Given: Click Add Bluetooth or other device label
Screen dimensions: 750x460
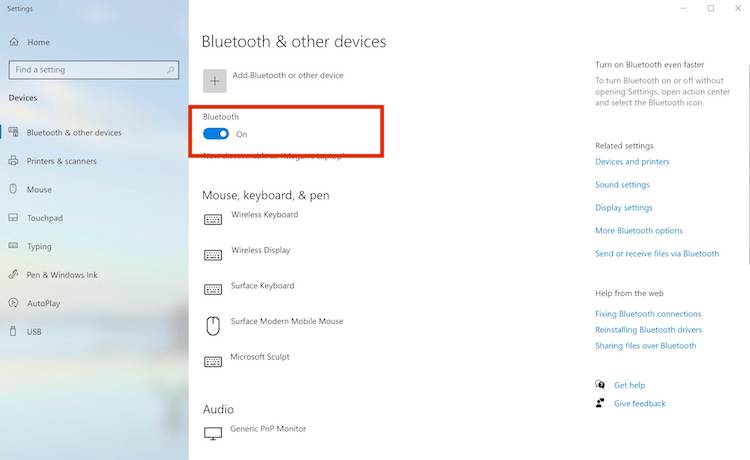Looking at the screenshot, I should (x=288, y=75).
